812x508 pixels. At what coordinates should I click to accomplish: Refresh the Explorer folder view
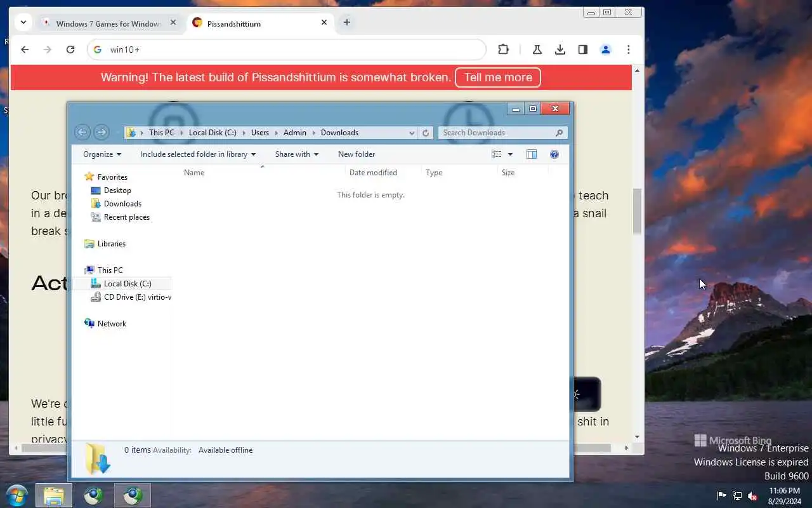coord(426,133)
